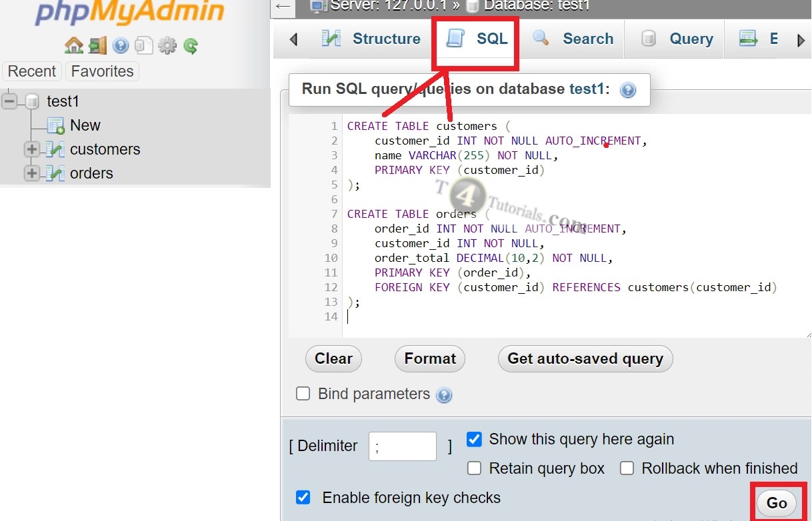Collapse the test1 database node
The width and height of the screenshot is (812, 521).
[9, 101]
